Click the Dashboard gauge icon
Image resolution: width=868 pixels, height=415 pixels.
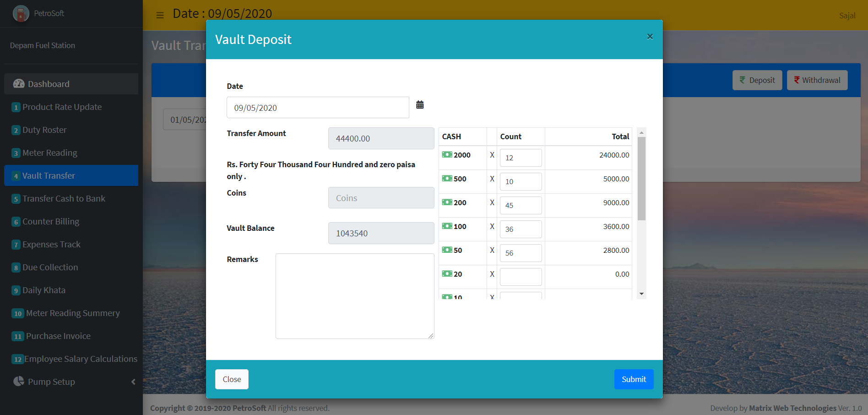19,84
